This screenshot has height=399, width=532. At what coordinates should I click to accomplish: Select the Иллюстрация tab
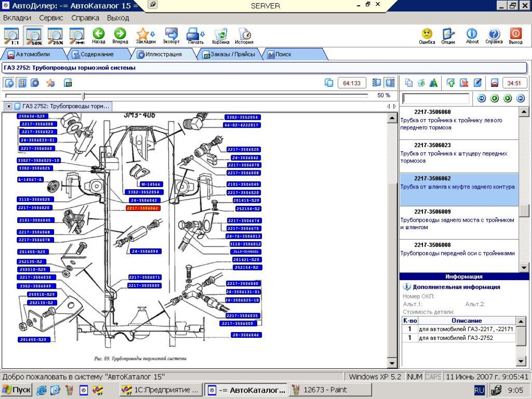164,55
